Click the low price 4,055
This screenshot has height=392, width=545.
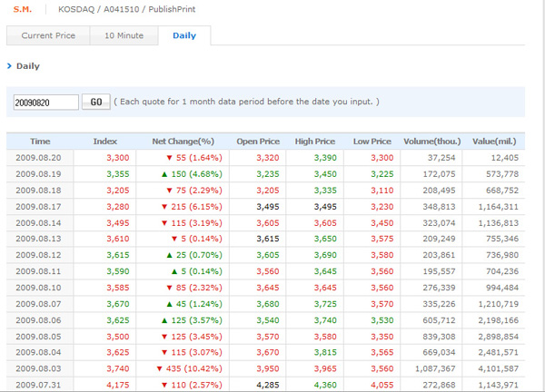pos(382,385)
